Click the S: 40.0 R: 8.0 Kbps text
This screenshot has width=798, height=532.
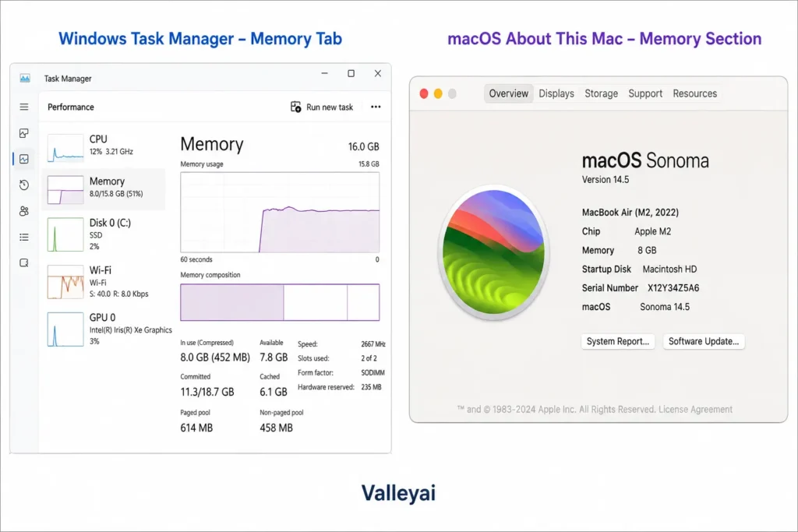(118, 294)
